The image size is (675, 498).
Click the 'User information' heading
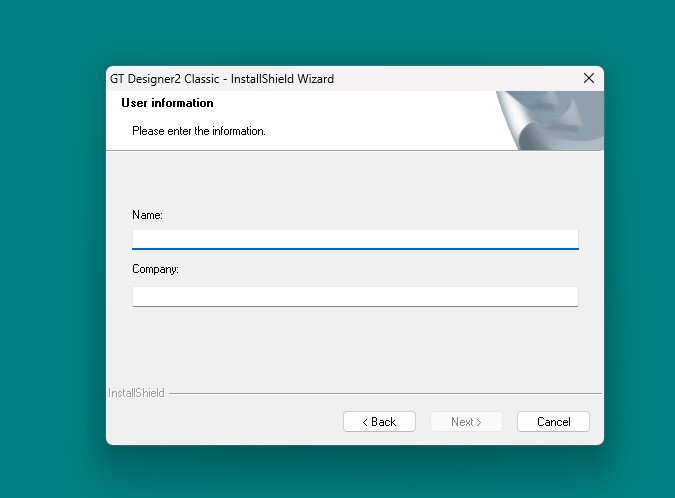pyautogui.click(x=167, y=103)
